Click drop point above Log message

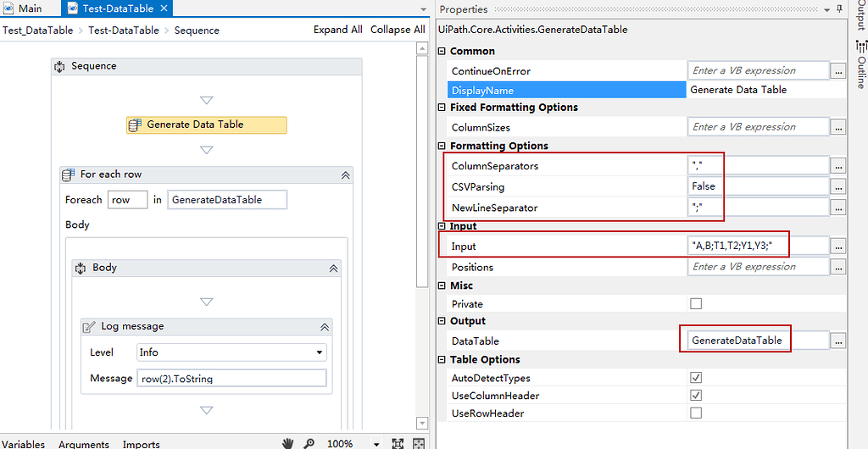point(207,302)
